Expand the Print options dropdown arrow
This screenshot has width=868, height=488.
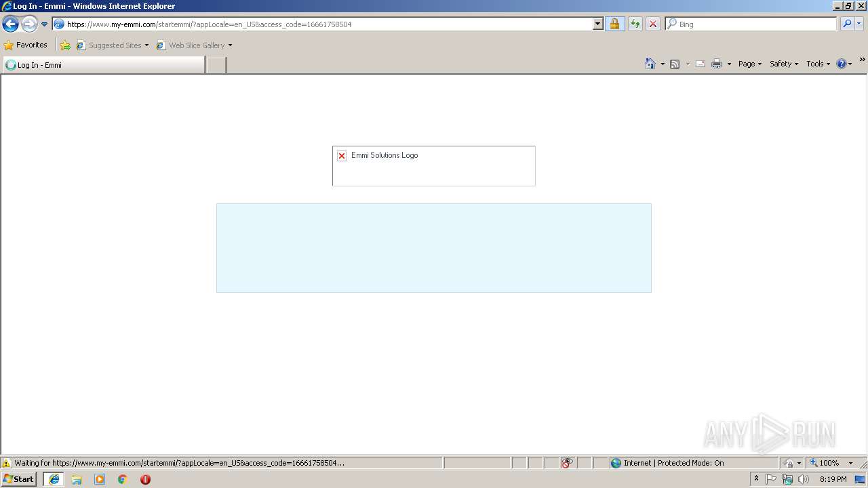(x=729, y=64)
